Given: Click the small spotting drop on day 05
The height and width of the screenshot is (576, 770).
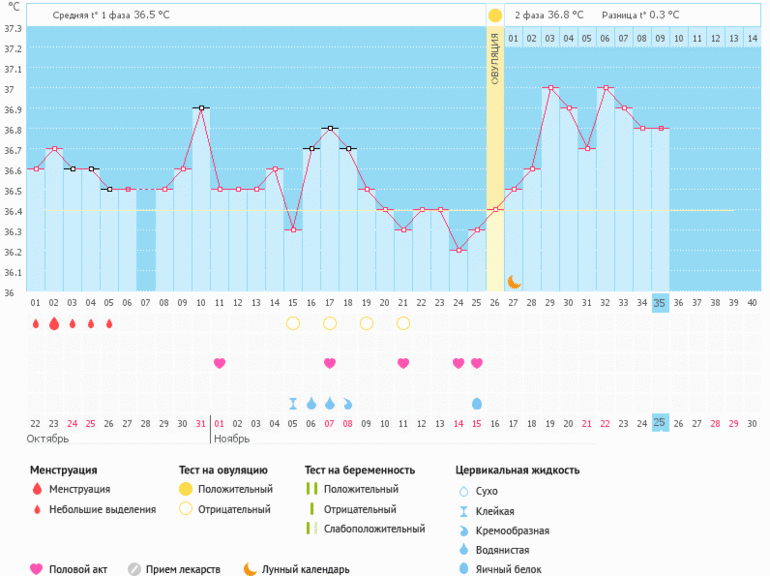Looking at the screenshot, I should coord(109,323).
